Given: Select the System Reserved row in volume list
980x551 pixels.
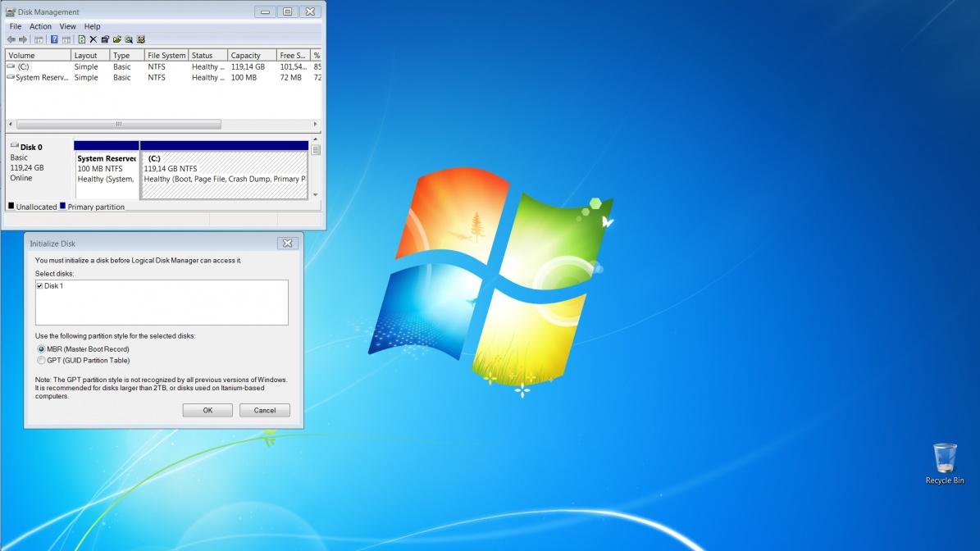Looking at the screenshot, I should [41, 78].
